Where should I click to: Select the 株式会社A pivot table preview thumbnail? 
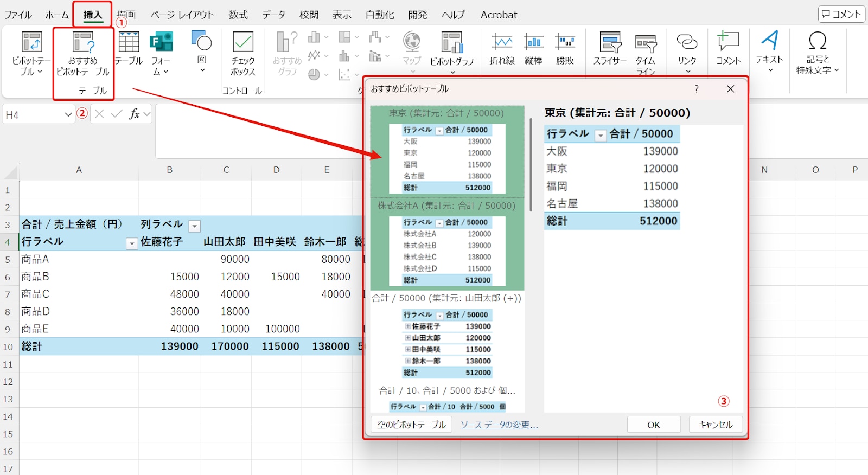447,251
